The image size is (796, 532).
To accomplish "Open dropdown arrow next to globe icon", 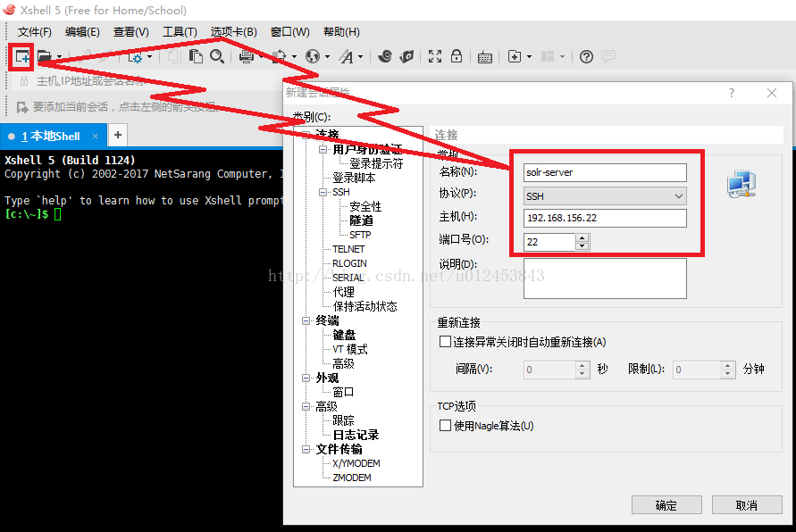I will (327, 57).
